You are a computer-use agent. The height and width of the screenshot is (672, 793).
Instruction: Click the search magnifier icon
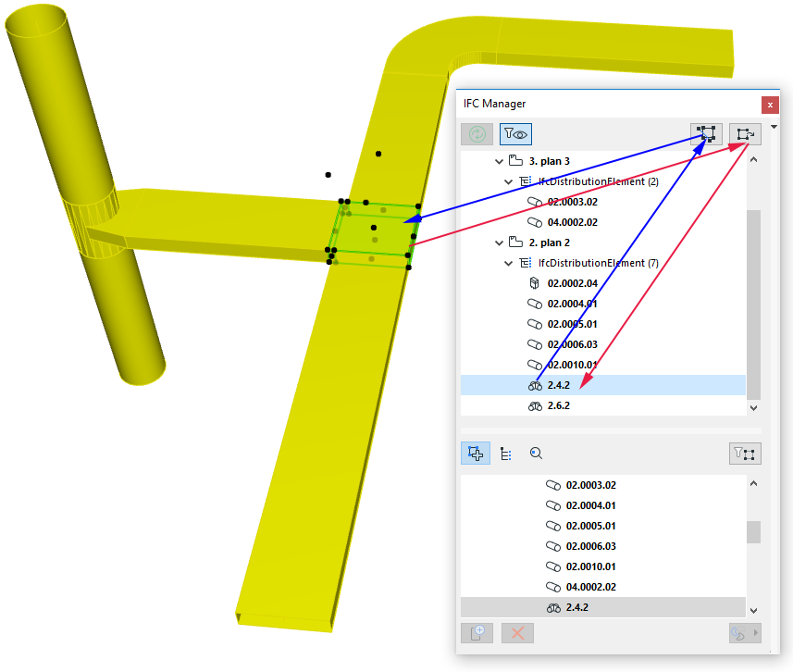click(x=536, y=454)
